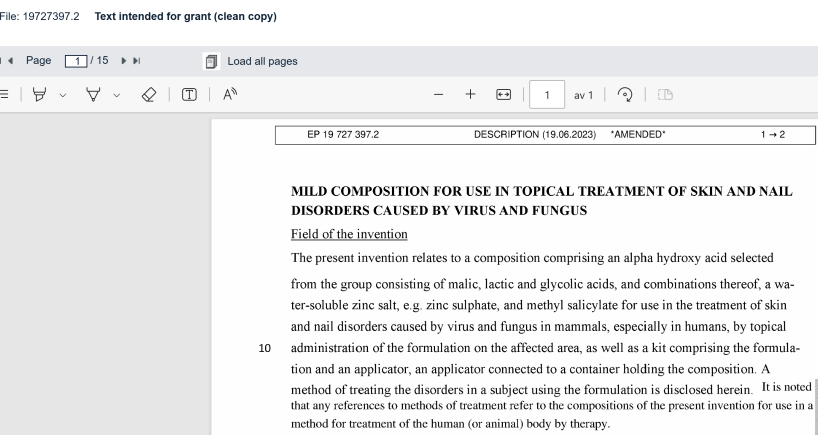Viewport: 818px width, 435px height.
Task: Click 'Text intended for grant (clean copy)' title
Action: pyautogui.click(x=186, y=16)
